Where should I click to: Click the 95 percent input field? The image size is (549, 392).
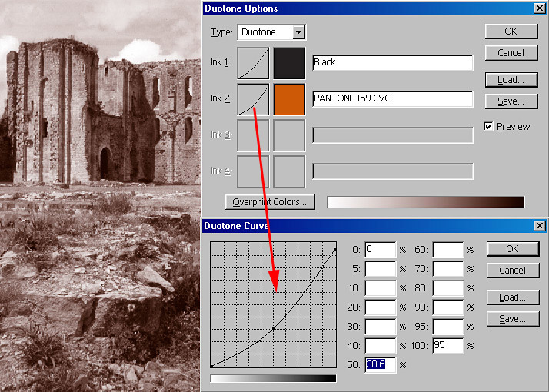tap(448, 327)
